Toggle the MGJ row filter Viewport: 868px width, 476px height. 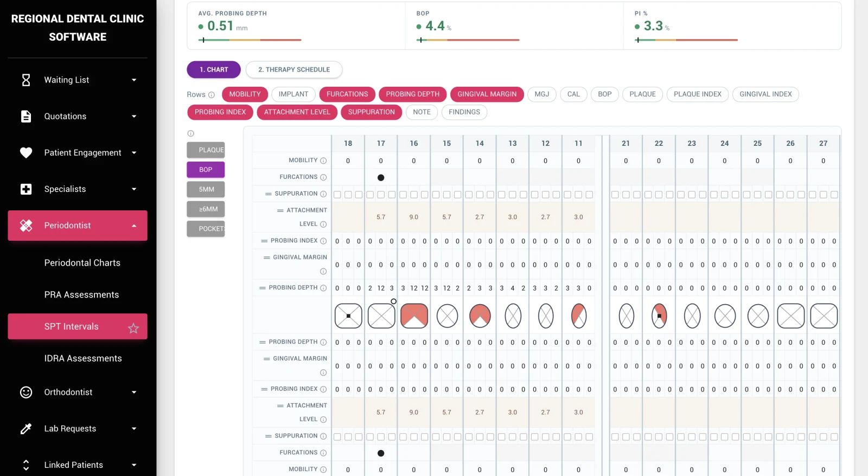(542, 94)
